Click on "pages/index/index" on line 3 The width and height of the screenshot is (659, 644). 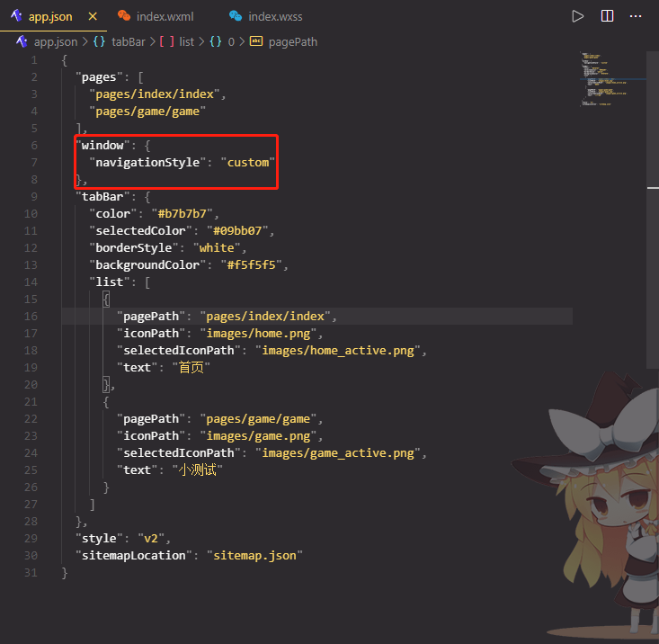click(x=155, y=94)
